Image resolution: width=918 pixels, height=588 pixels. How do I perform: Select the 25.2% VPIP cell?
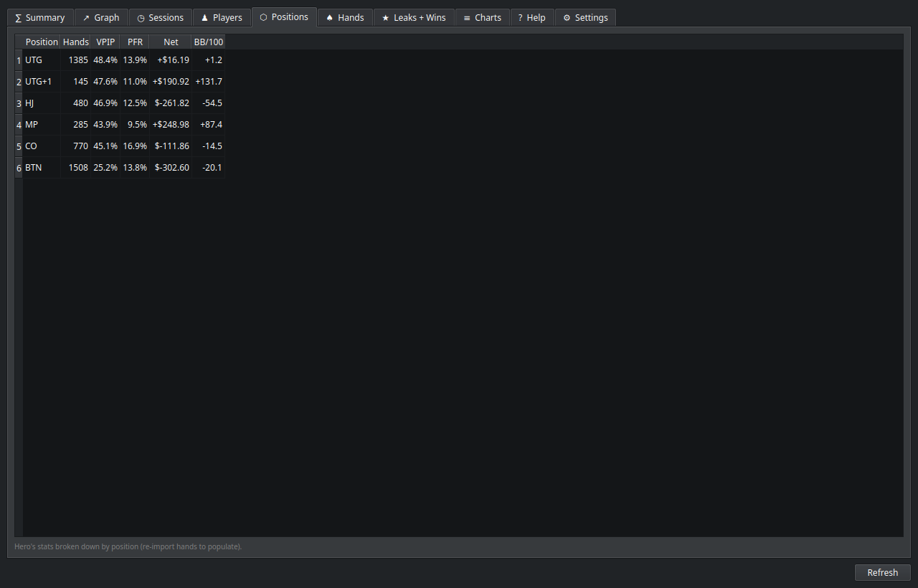105,168
